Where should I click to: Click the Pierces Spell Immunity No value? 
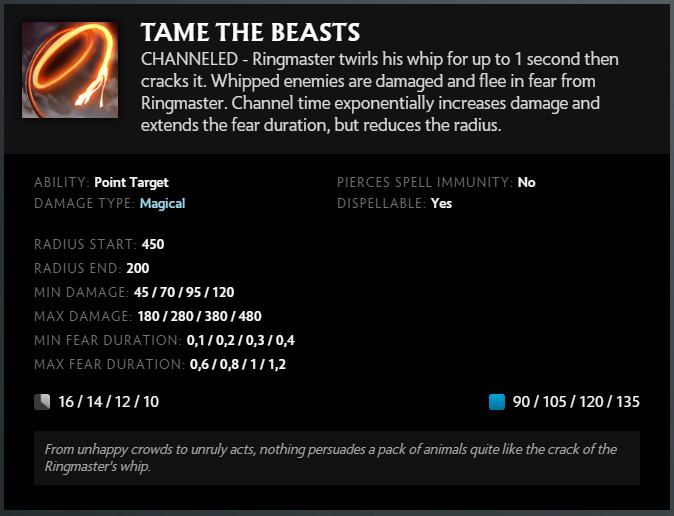[526, 183]
